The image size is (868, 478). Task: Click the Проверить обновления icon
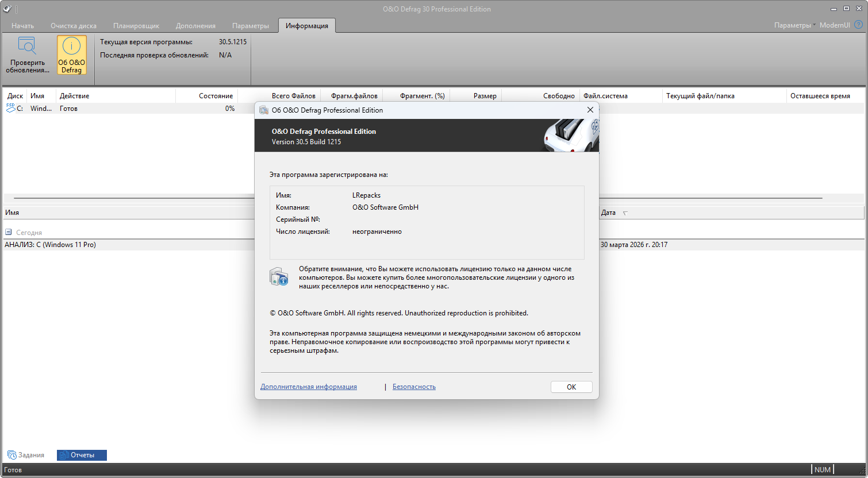pyautogui.click(x=27, y=46)
